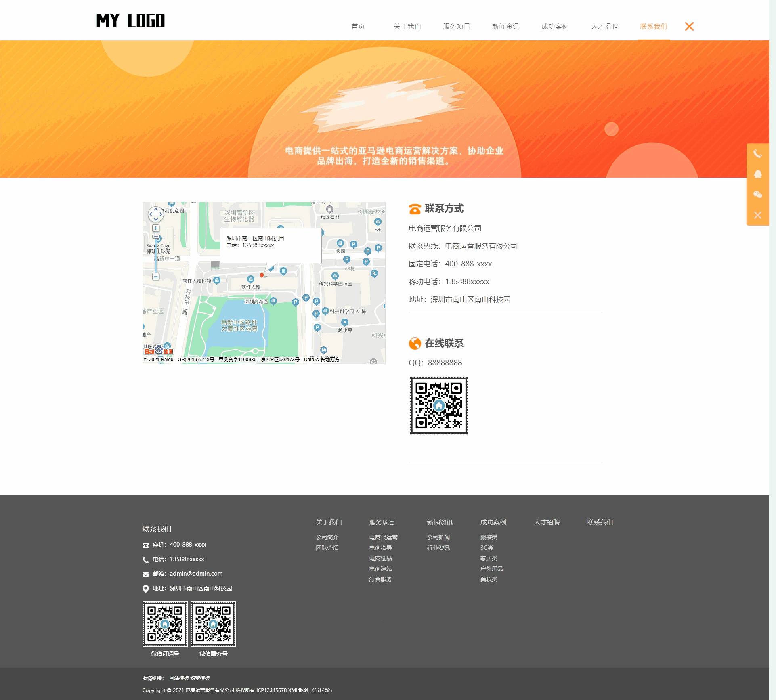Open the 首页 navigation menu item

click(x=358, y=27)
